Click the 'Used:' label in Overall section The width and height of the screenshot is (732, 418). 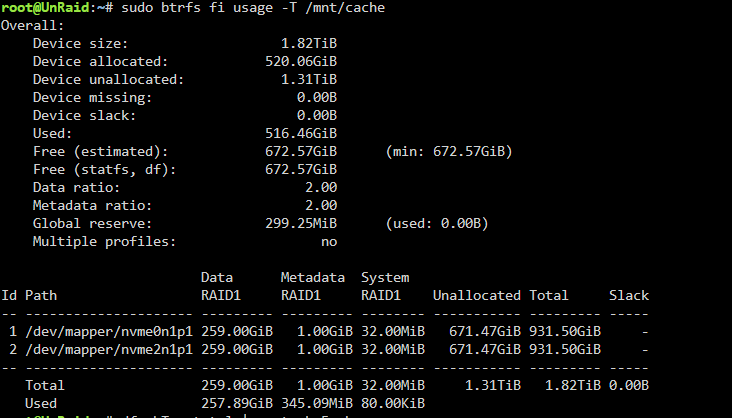pyautogui.click(x=52, y=134)
